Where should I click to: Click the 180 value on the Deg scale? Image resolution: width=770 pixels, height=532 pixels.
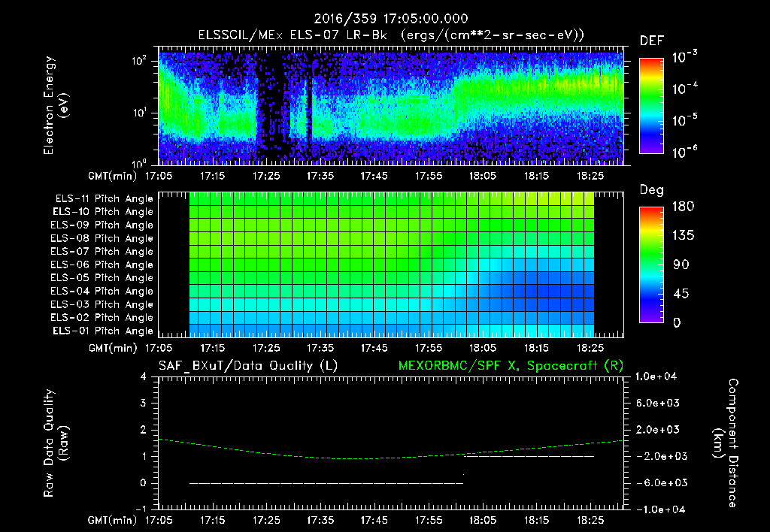pyautogui.click(x=683, y=207)
